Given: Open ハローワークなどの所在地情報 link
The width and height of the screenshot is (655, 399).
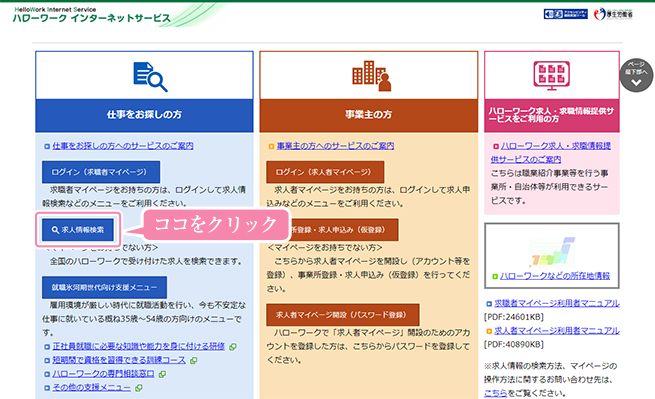Looking at the screenshot, I should [555, 276].
